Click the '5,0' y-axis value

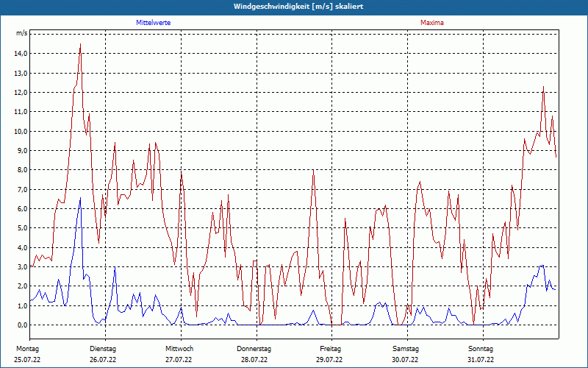[x=23, y=228]
